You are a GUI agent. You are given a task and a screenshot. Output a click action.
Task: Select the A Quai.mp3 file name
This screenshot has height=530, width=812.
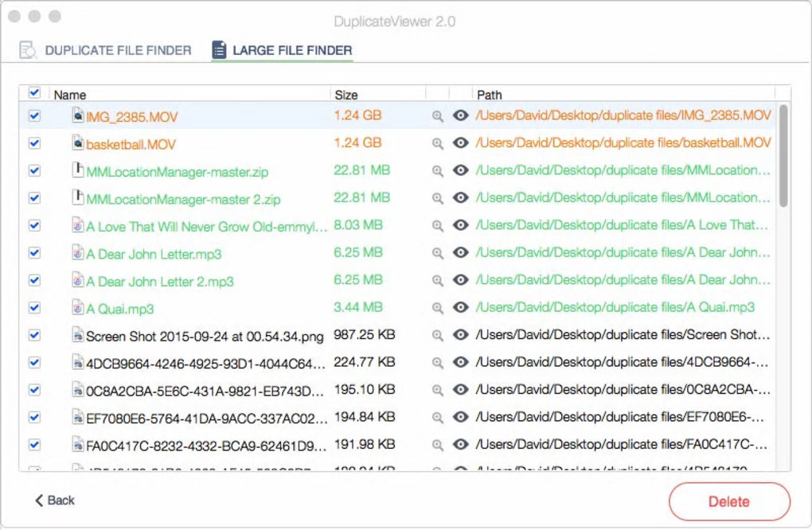point(119,309)
